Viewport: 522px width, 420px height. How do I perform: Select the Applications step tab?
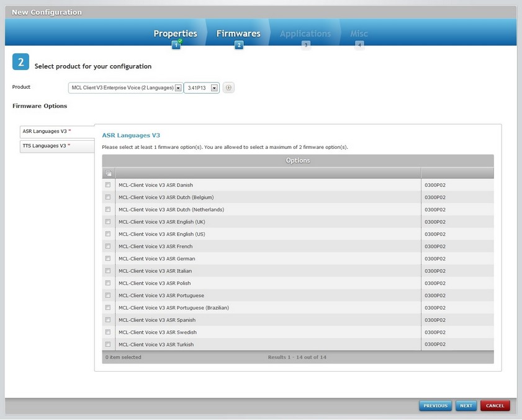pos(305,34)
